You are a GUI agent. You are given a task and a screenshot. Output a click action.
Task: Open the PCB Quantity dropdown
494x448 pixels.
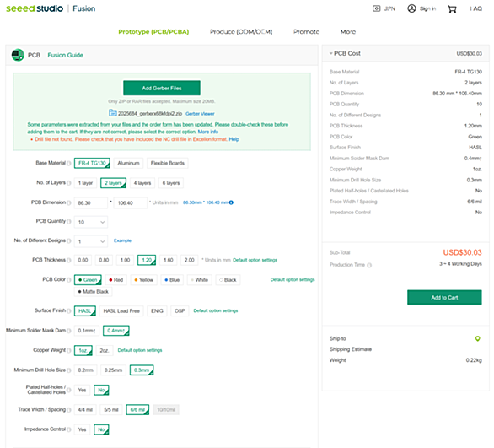91,222
